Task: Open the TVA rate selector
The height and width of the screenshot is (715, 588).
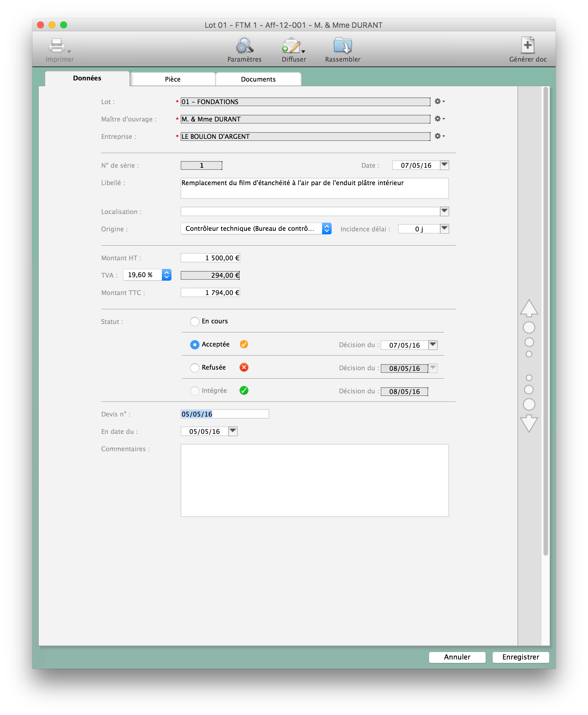Action: pyautogui.click(x=147, y=275)
